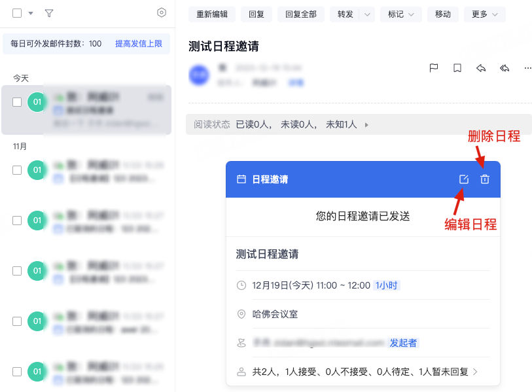Check the checkbox for today's email
532x392 pixels.
[17, 102]
